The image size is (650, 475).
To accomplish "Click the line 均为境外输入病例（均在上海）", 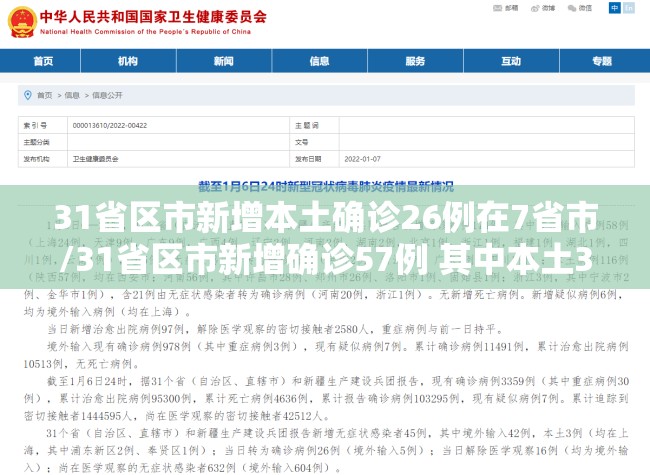I will 107,312.
